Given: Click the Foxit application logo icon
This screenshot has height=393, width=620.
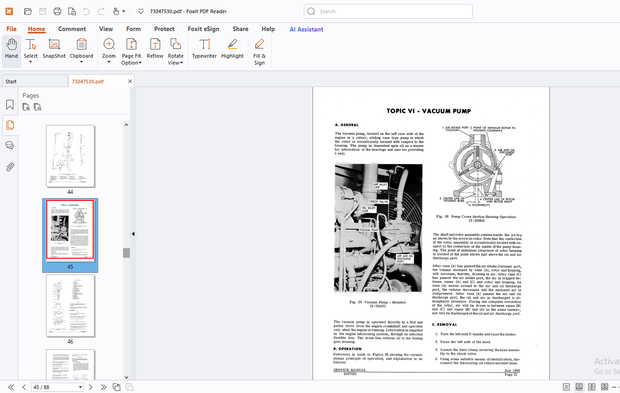Looking at the screenshot, I should coord(9,11).
